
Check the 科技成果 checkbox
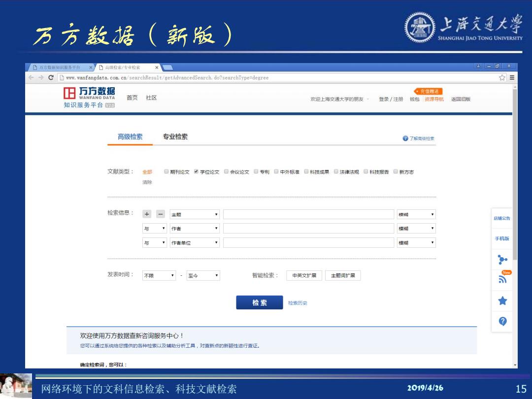[x=306, y=171]
